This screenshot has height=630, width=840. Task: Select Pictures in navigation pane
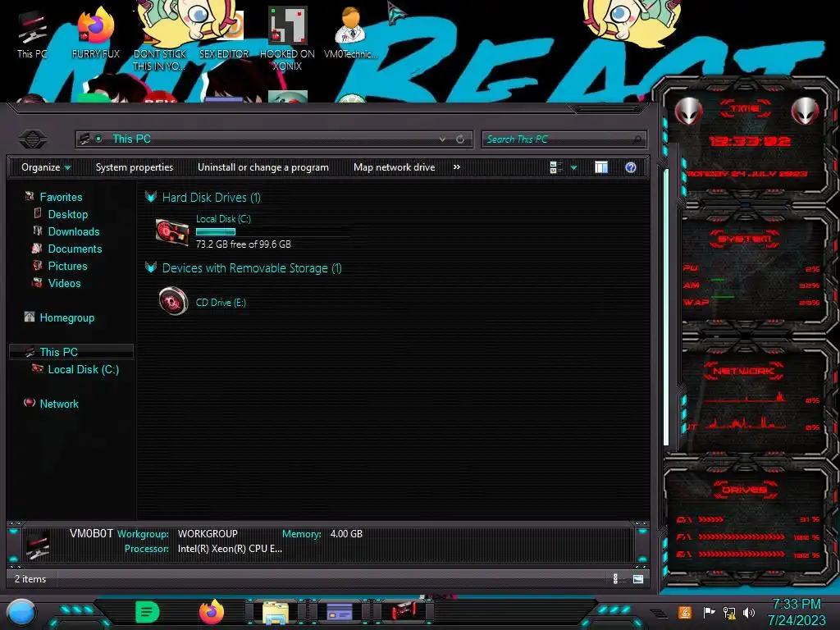point(67,266)
